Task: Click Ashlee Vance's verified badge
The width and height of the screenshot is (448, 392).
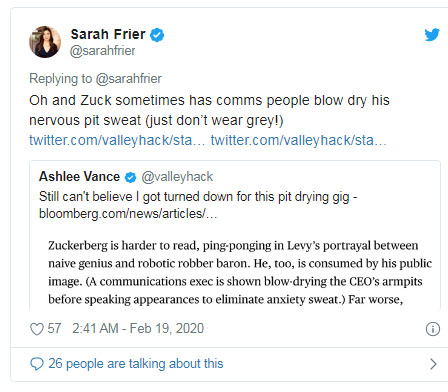Action: [130, 177]
